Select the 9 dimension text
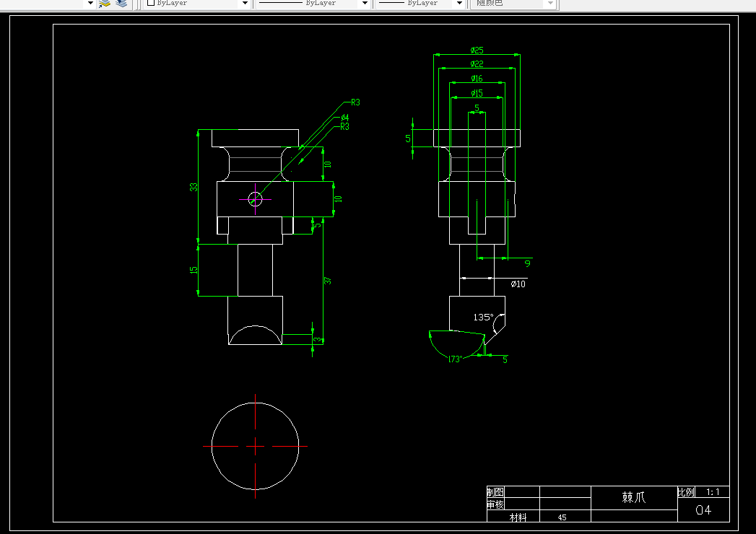Viewport: 756px width, 534px height. point(527,263)
